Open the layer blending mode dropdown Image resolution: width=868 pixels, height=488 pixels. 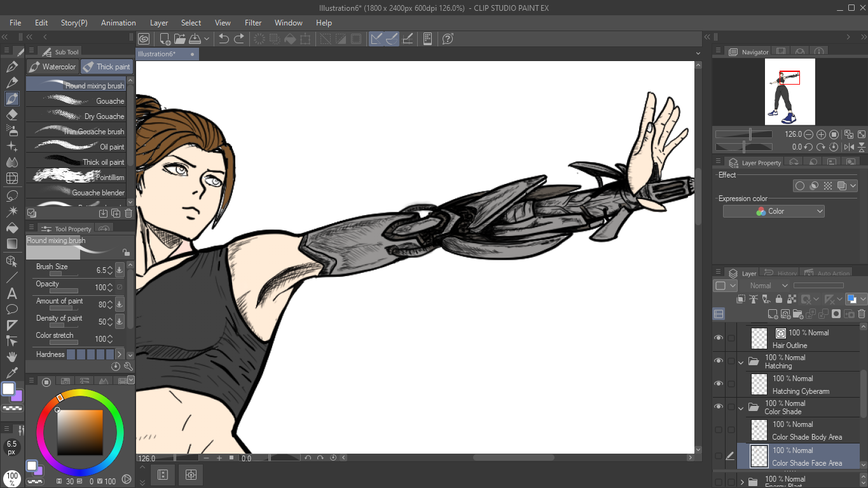click(x=768, y=286)
